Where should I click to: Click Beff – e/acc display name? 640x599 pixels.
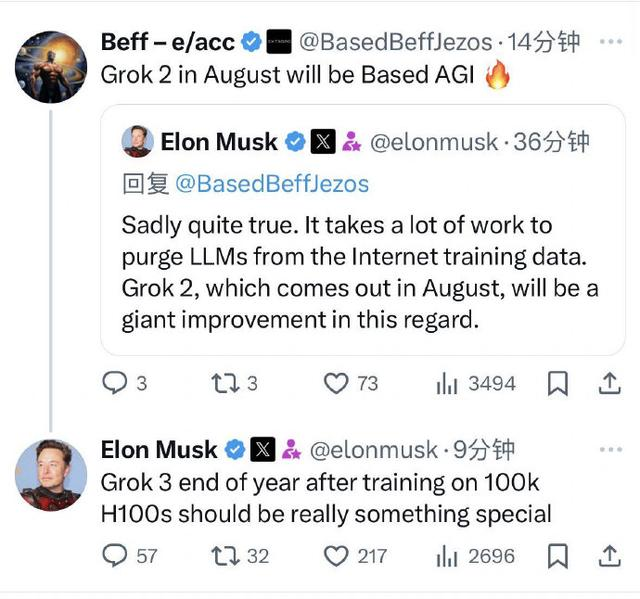[x=168, y=42]
